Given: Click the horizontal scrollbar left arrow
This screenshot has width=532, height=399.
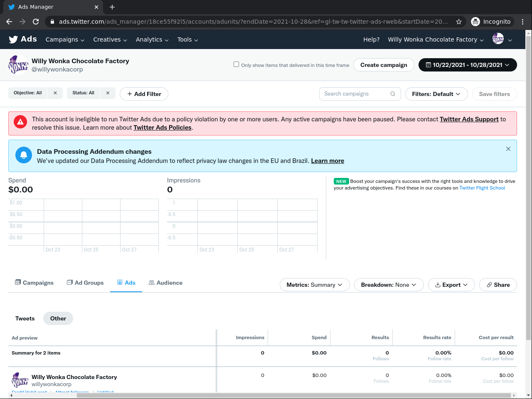Looking at the screenshot, I should click(11, 395).
